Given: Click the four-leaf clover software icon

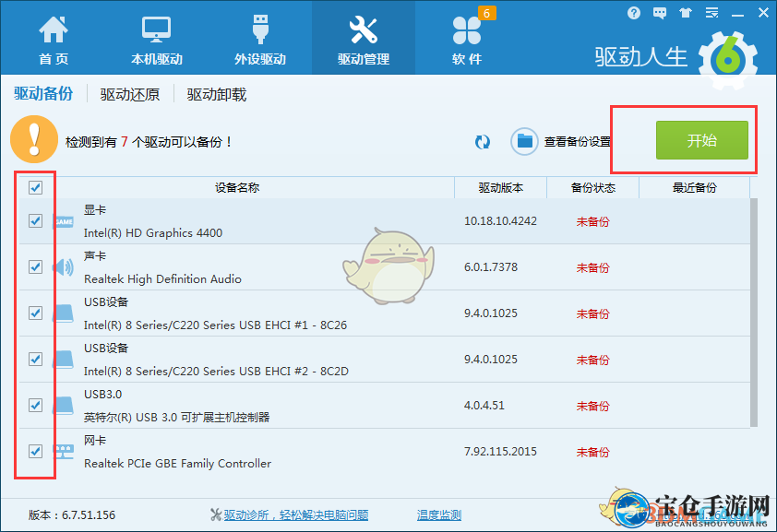Looking at the screenshot, I should click(467, 30).
